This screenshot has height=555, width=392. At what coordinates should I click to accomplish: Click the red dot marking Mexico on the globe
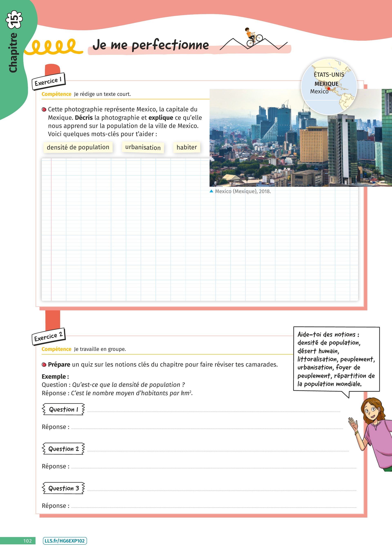[x=329, y=89]
